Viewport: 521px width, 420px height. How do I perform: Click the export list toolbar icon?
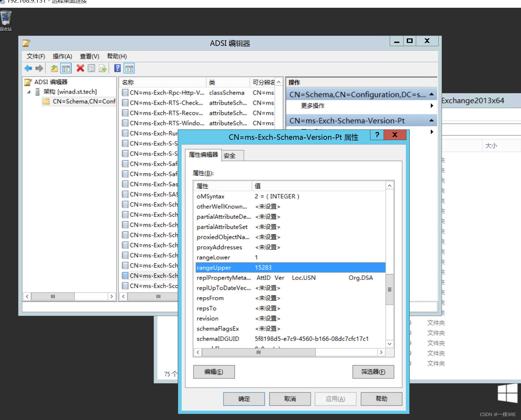point(103,68)
